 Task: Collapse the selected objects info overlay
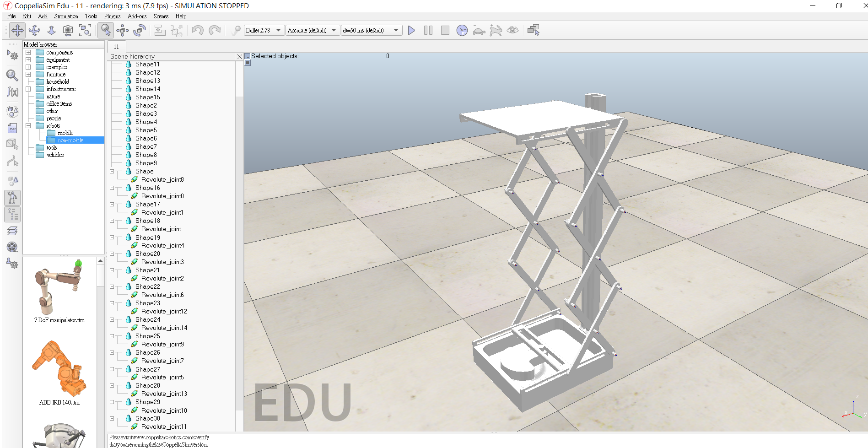coord(248,56)
